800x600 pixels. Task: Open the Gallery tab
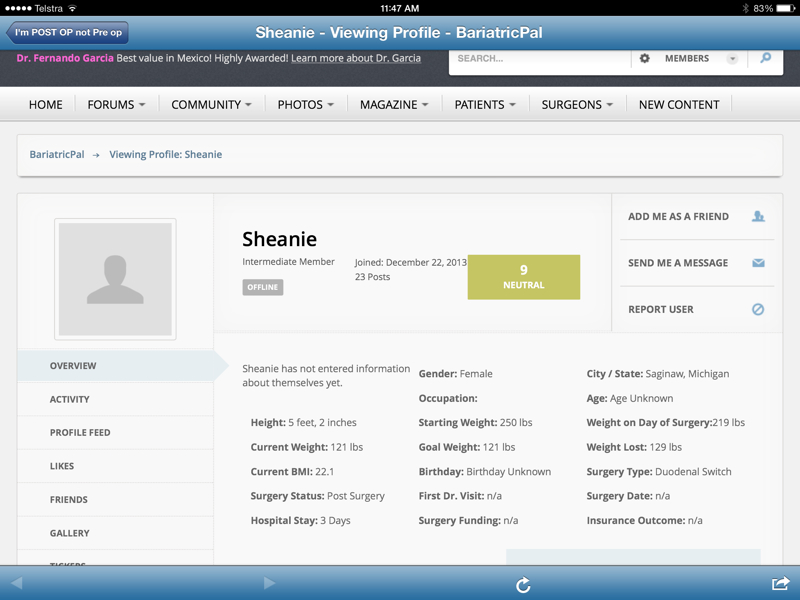click(116, 533)
